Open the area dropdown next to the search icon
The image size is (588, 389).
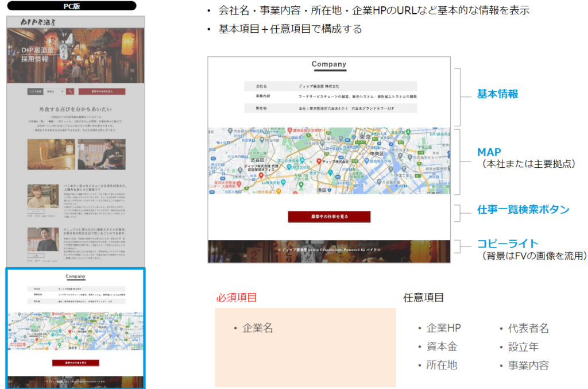tap(56, 91)
